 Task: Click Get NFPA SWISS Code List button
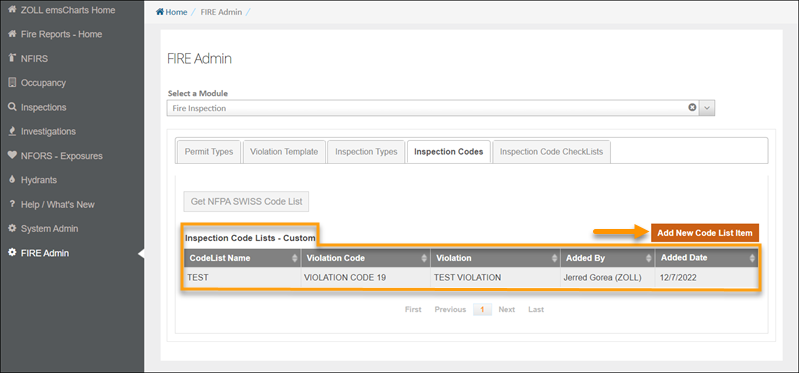(x=247, y=201)
